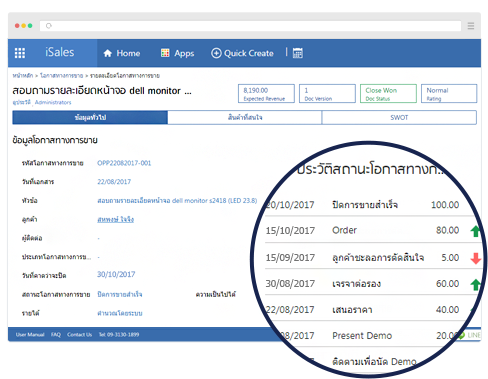Screen dimensions: 488x379
Task: Click the FAQ footer link
Action: [56, 335]
